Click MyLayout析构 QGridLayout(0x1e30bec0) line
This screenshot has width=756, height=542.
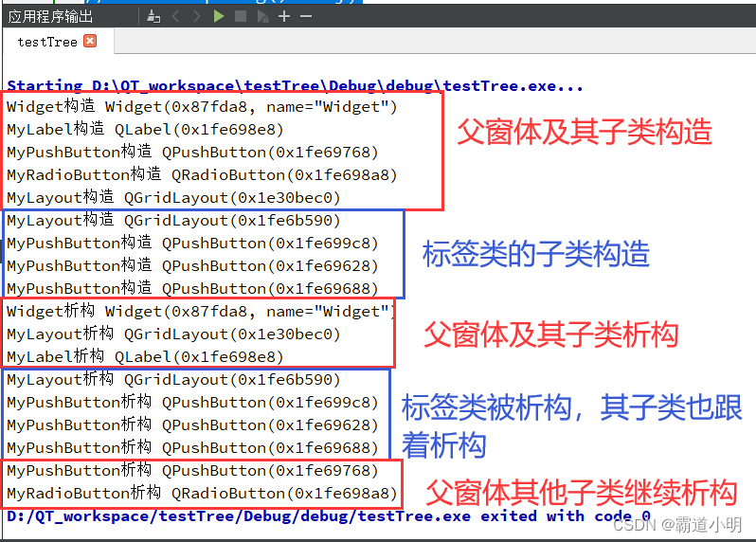coord(173,334)
